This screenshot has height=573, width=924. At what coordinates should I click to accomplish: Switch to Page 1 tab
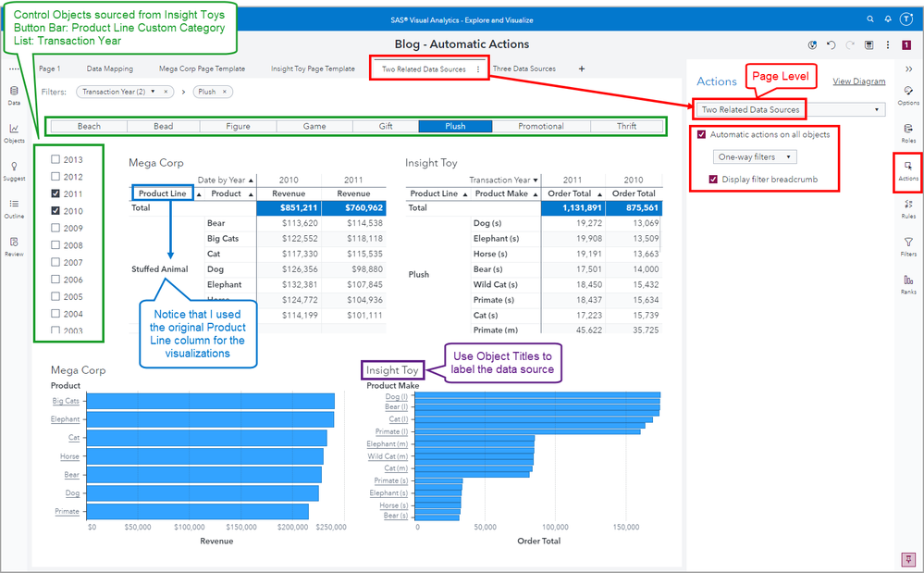tap(50, 69)
